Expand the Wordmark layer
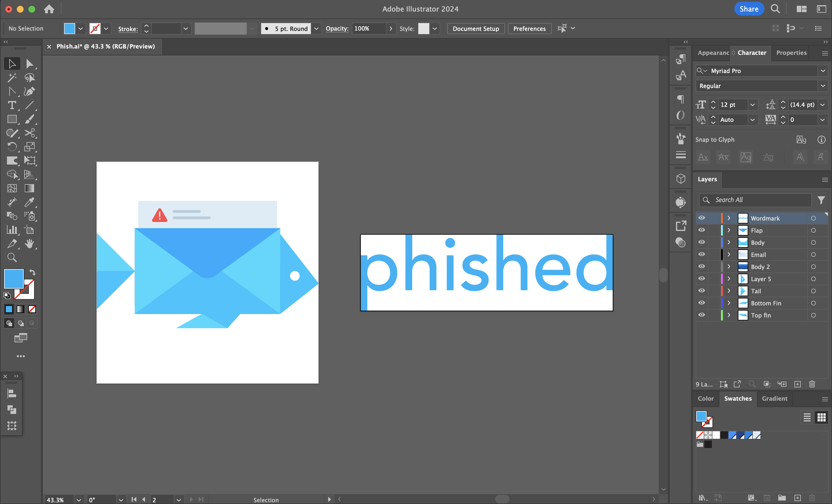The image size is (832, 504). tap(729, 218)
